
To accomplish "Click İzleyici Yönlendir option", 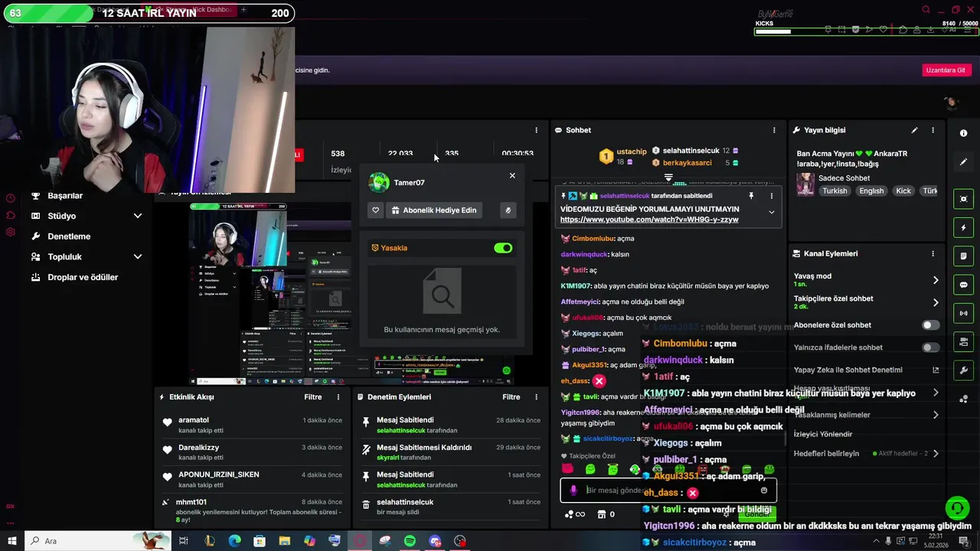I will 823,434.
